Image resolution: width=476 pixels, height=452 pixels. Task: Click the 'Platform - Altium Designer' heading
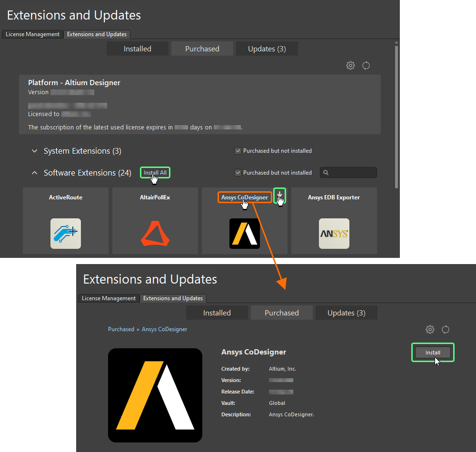[x=74, y=82]
